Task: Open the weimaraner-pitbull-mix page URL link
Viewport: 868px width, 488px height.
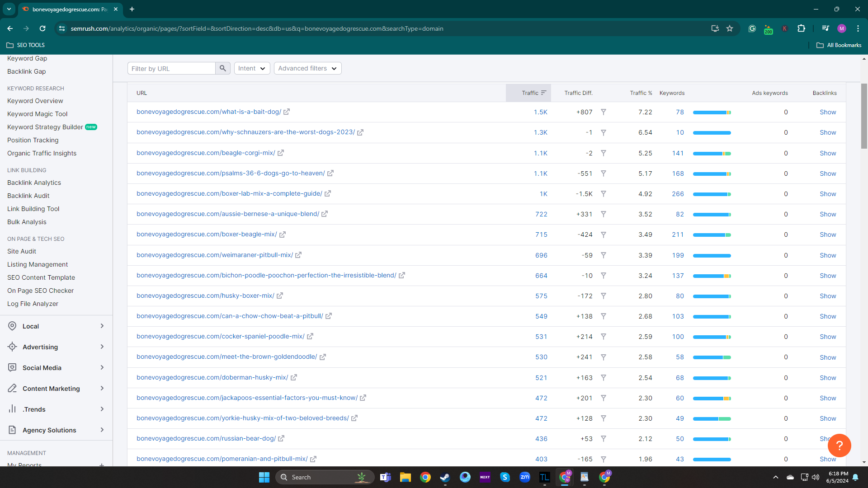Action: (215, 255)
